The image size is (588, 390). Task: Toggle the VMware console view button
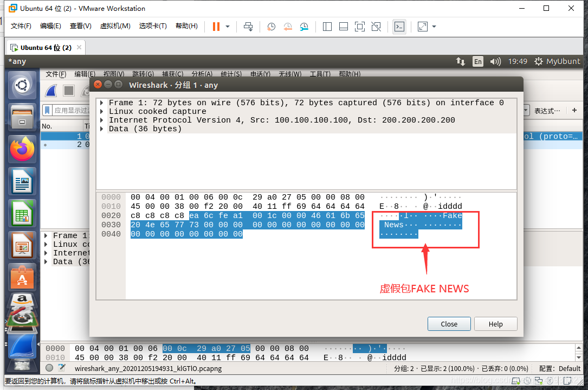[x=399, y=27]
